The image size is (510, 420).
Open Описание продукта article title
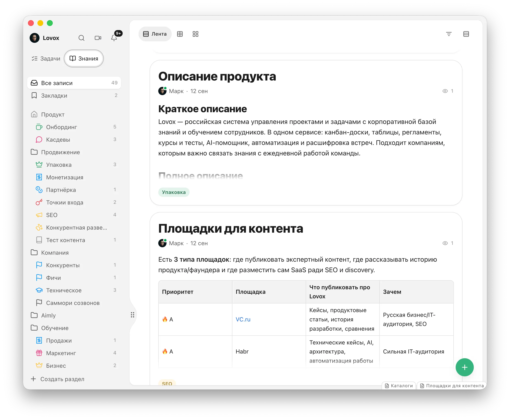tap(217, 76)
